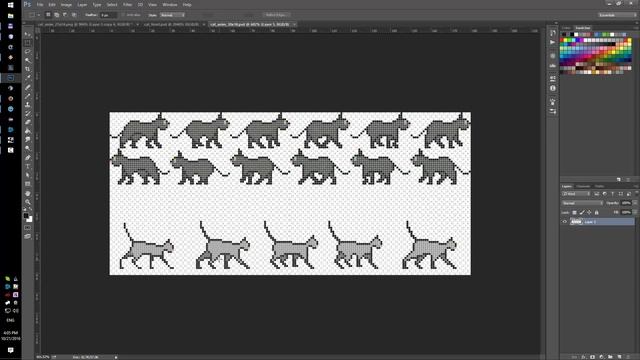
Task: Click the background color swatch
Action: click(x=29, y=220)
